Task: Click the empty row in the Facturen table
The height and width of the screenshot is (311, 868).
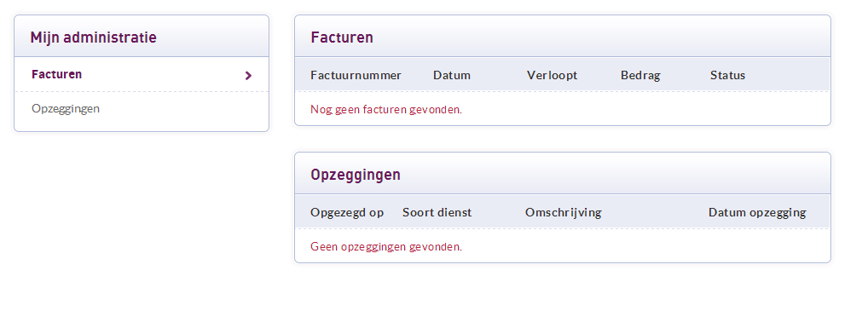Action: pyautogui.click(x=563, y=109)
